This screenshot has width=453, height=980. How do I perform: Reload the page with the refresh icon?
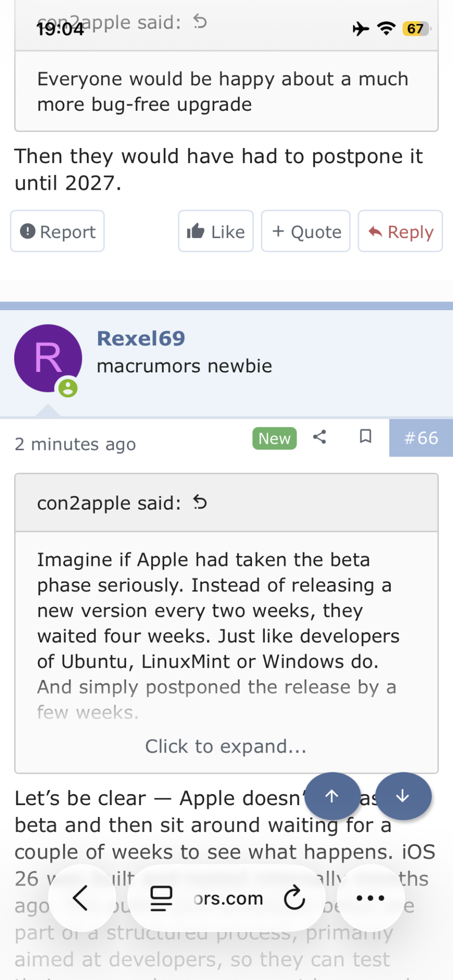294,898
